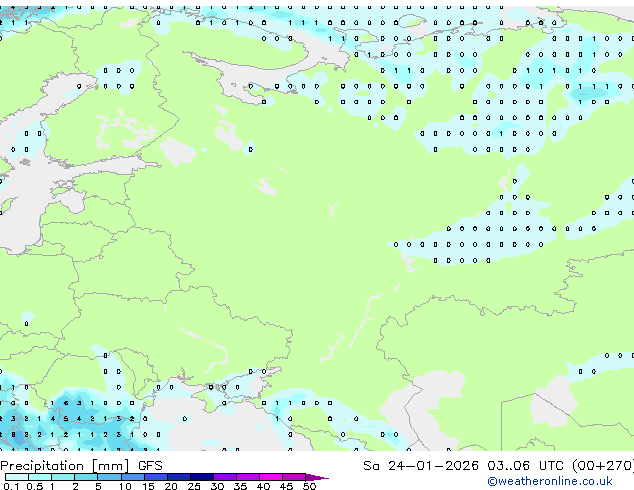
Task: Click the legend swatch between 0.5 and 1
Action: point(40,477)
